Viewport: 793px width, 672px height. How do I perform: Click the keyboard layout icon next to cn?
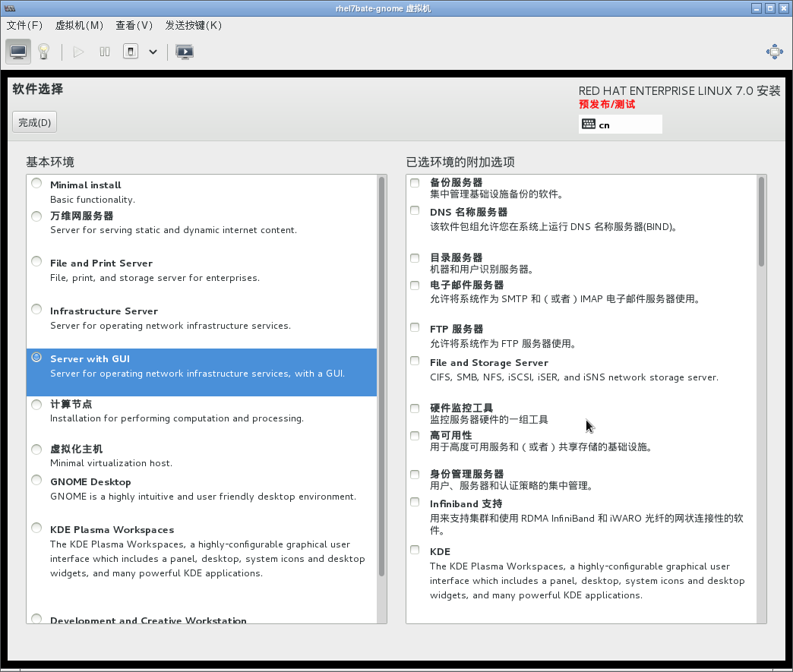pos(588,125)
